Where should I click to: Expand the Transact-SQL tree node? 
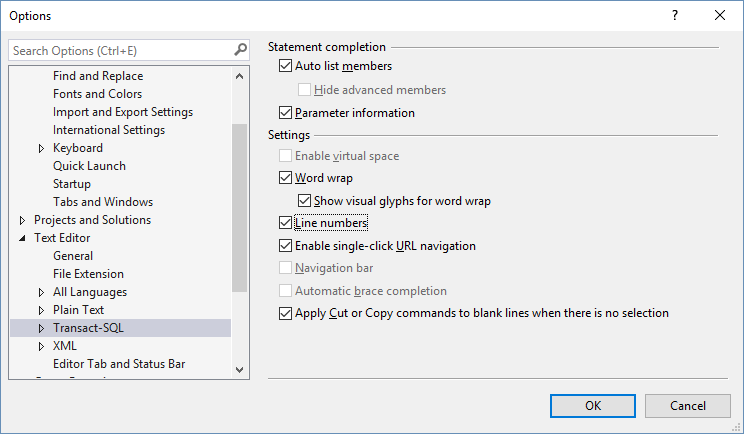coord(41,328)
